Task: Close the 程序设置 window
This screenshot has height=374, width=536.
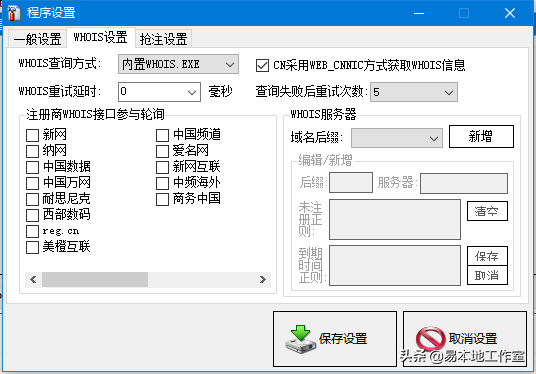Action: pyautogui.click(x=510, y=13)
